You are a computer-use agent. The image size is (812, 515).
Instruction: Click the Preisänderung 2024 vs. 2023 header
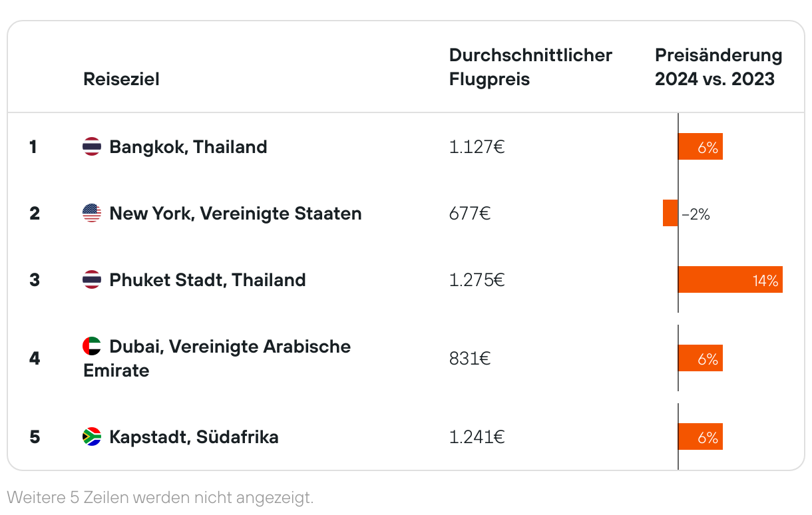[719, 67]
